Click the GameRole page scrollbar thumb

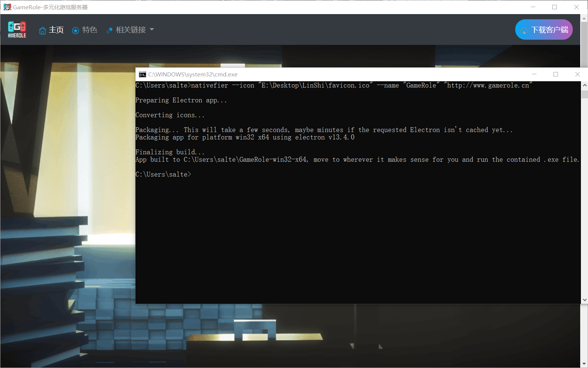pyautogui.click(x=584, y=45)
